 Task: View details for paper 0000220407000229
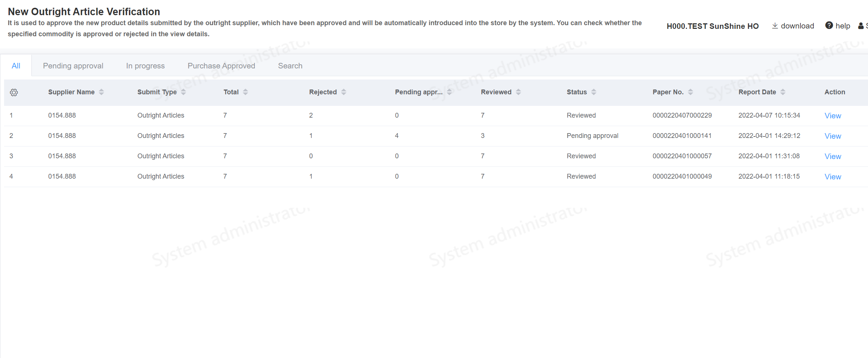pos(833,116)
